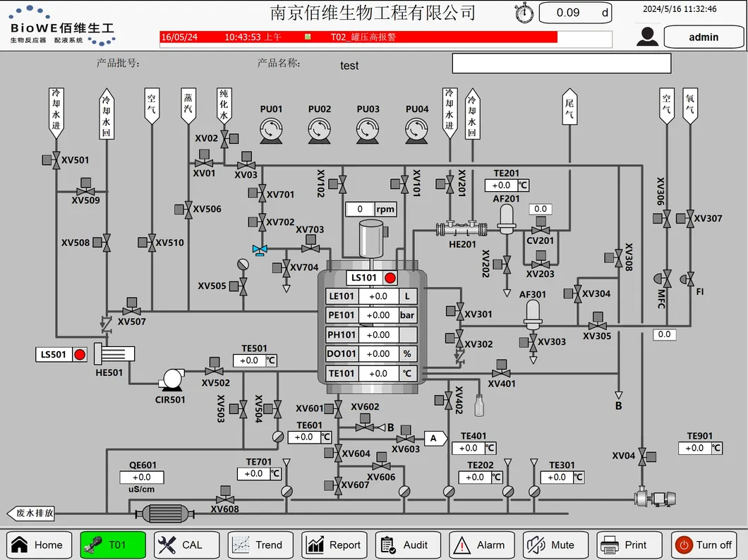Toggle the LS501 level switch indicator

click(x=79, y=355)
